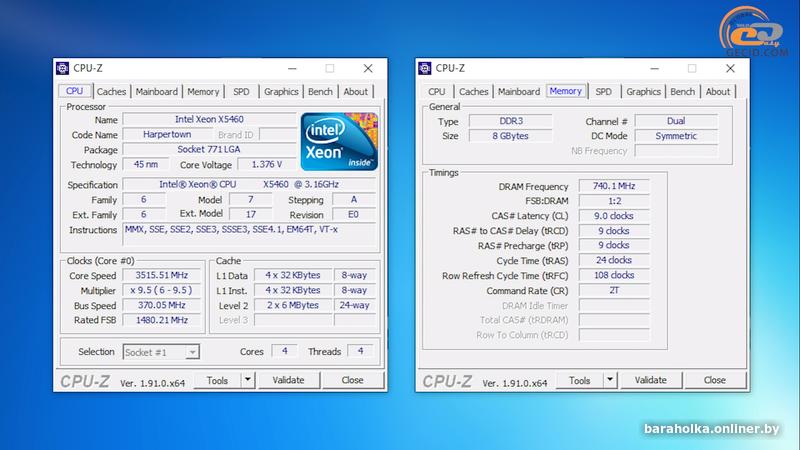Click the CPU-Z app icon in right window title bar

coord(424,68)
